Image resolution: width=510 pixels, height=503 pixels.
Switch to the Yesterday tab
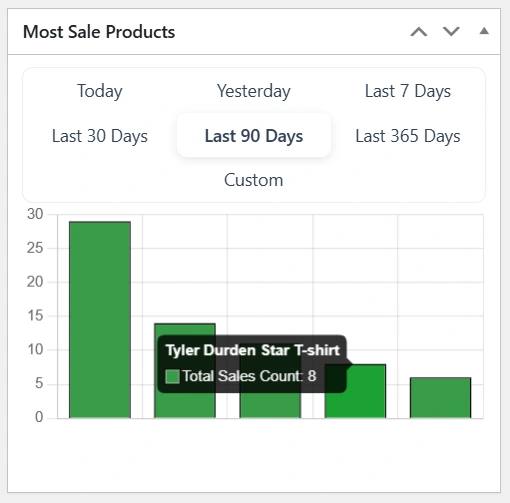(254, 91)
